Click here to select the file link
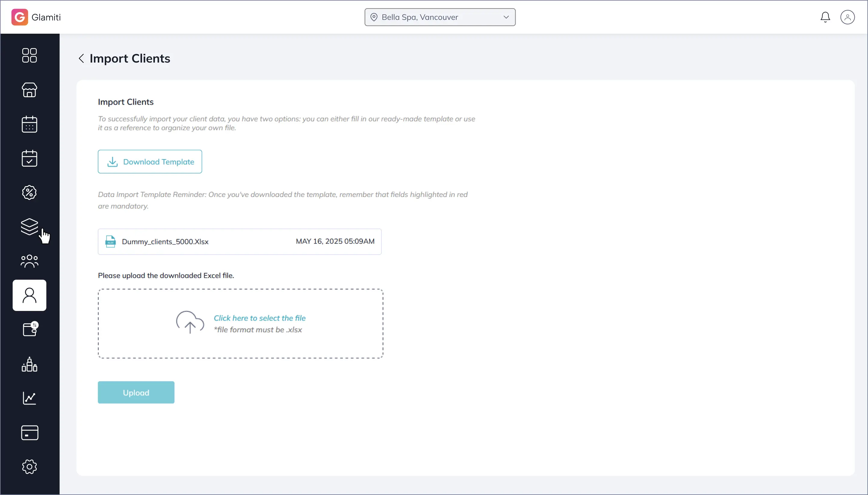Image resolution: width=868 pixels, height=495 pixels. click(x=259, y=318)
